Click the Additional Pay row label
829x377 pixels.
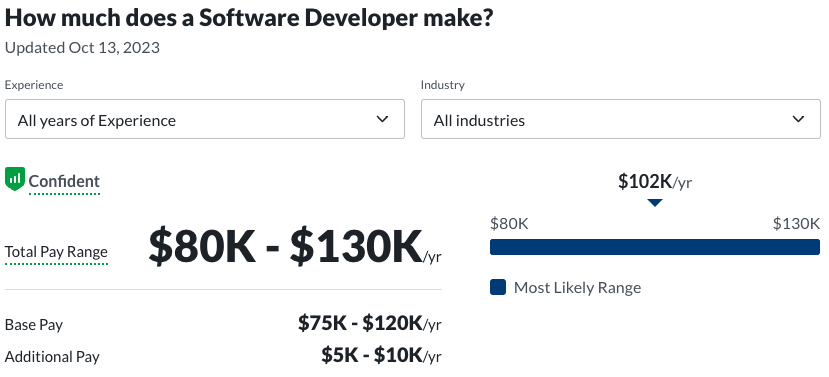(x=52, y=356)
